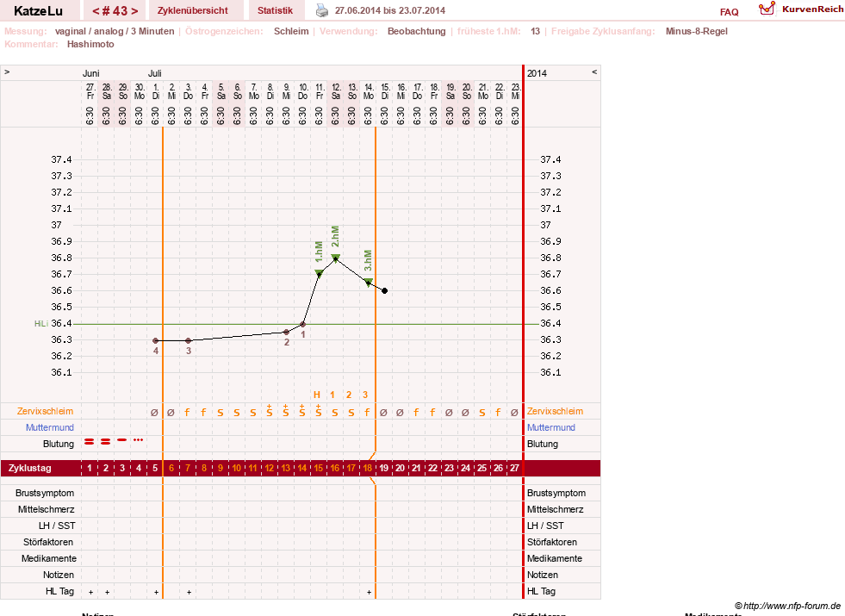
Task: Click Zyklustag cell 15
Action: click(x=319, y=468)
